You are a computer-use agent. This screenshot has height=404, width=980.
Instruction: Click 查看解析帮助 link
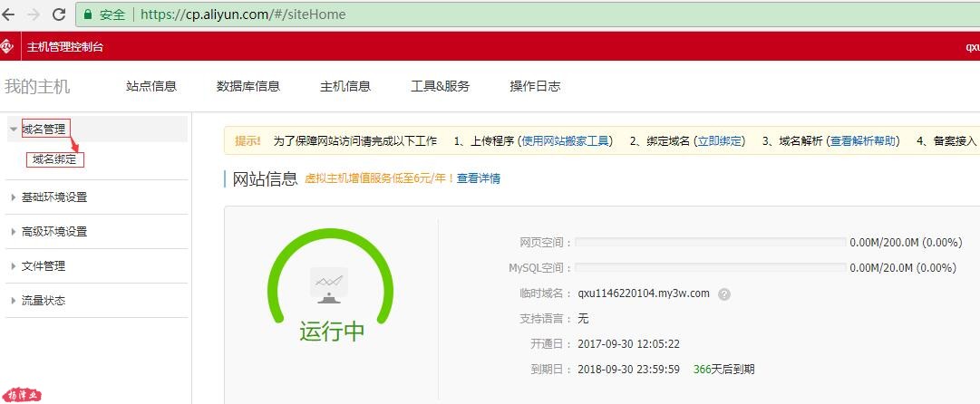point(862,141)
